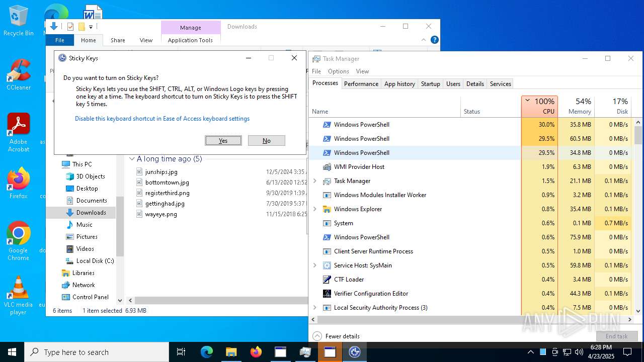Image resolution: width=644 pixels, height=362 pixels.
Task: Open Google Chrome desktop shortcut
Action: (19, 241)
